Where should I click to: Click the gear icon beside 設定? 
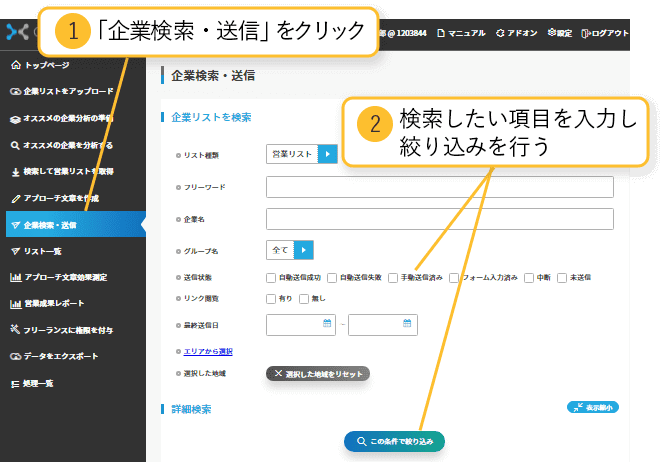(x=551, y=32)
